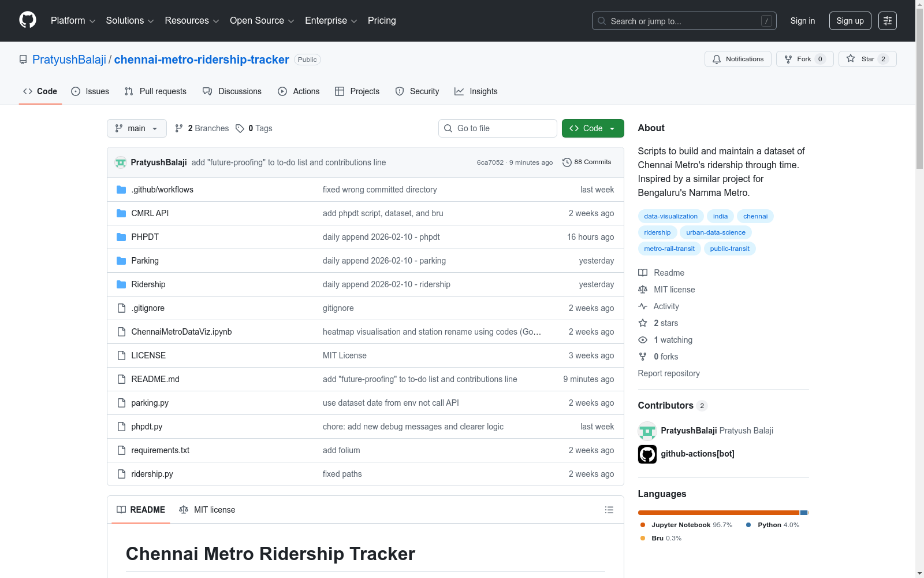This screenshot has width=924, height=578.
Task: Click the PratyushBalaji contributor avatar
Action: [x=647, y=431]
